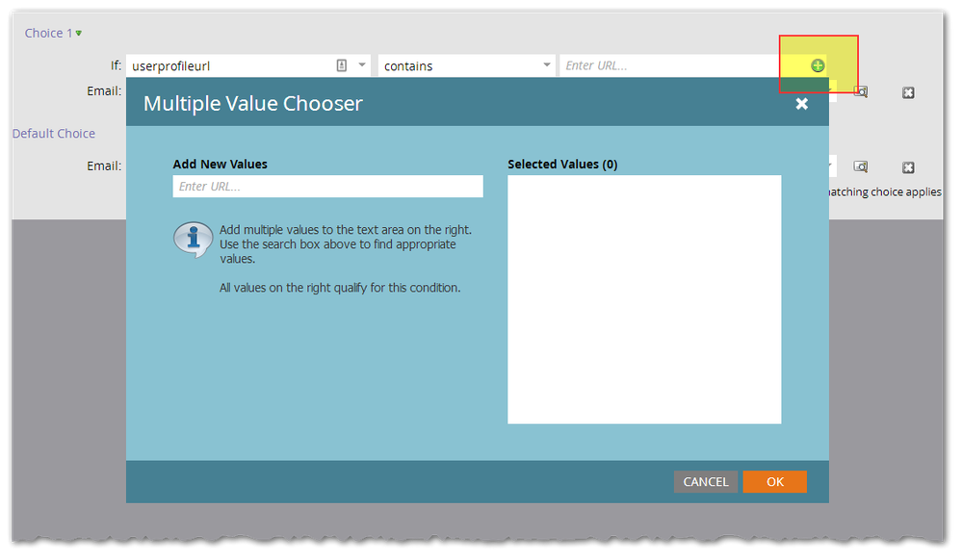The height and width of the screenshot is (560, 962).
Task: Click the OK button
Action: point(774,481)
